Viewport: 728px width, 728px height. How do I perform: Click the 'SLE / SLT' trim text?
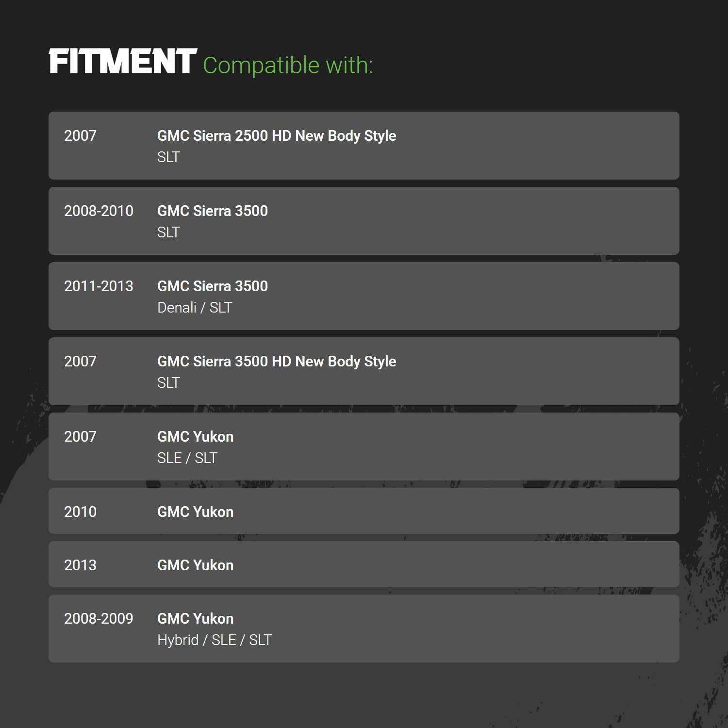click(x=187, y=458)
